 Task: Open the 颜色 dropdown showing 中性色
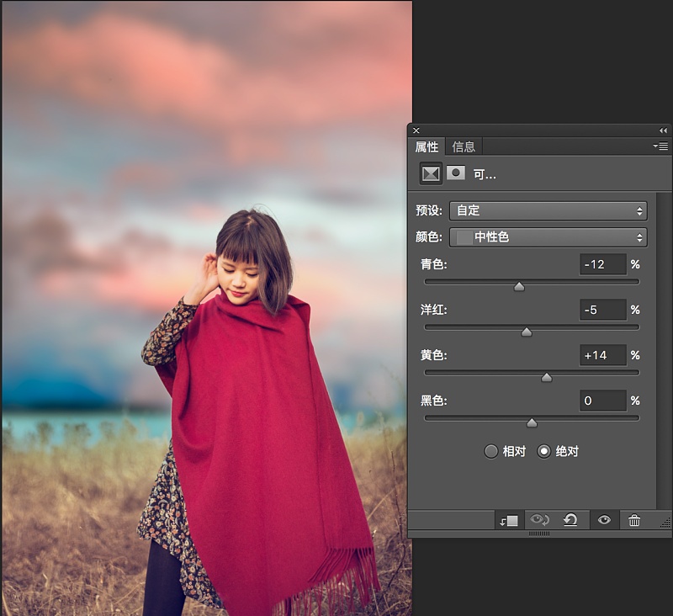pos(548,237)
